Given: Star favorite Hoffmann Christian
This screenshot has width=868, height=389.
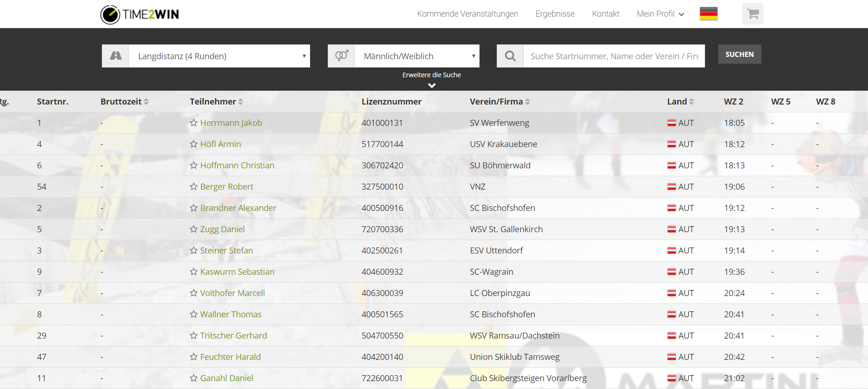Looking at the screenshot, I should (194, 165).
